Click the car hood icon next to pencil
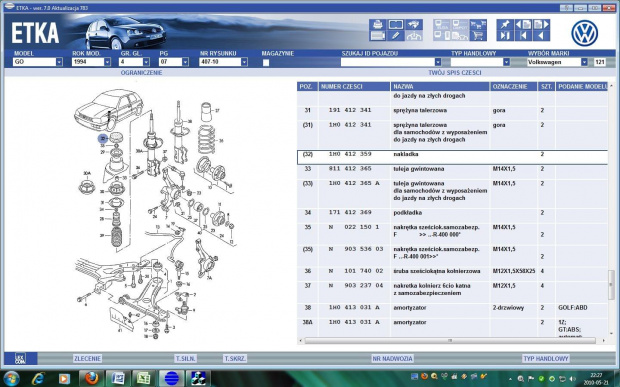This screenshot has width=620, height=387. (x=414, y=36)
